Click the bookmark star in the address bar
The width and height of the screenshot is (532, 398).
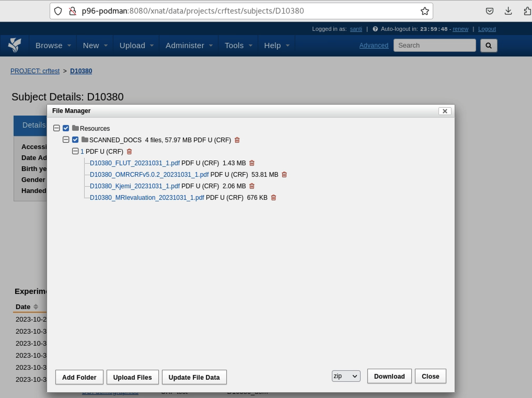424,11
